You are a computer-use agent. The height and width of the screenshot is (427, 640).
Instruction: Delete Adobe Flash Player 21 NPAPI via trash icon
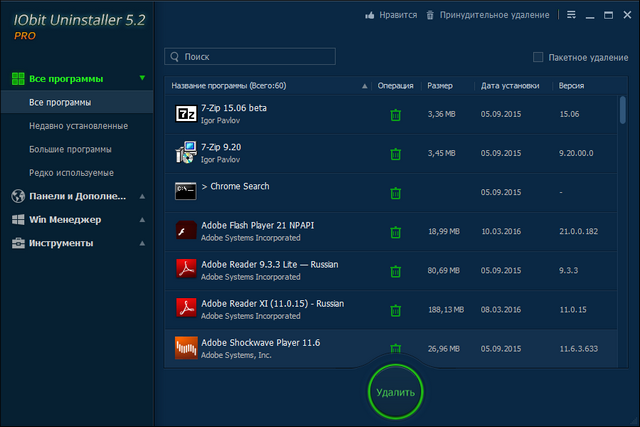(x=395, y=232)
